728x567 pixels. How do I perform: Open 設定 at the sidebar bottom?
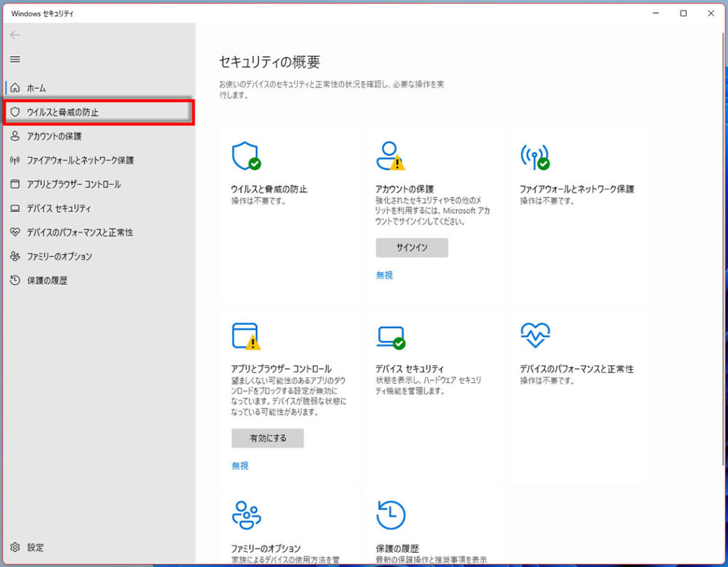click(x=35, y=548)
